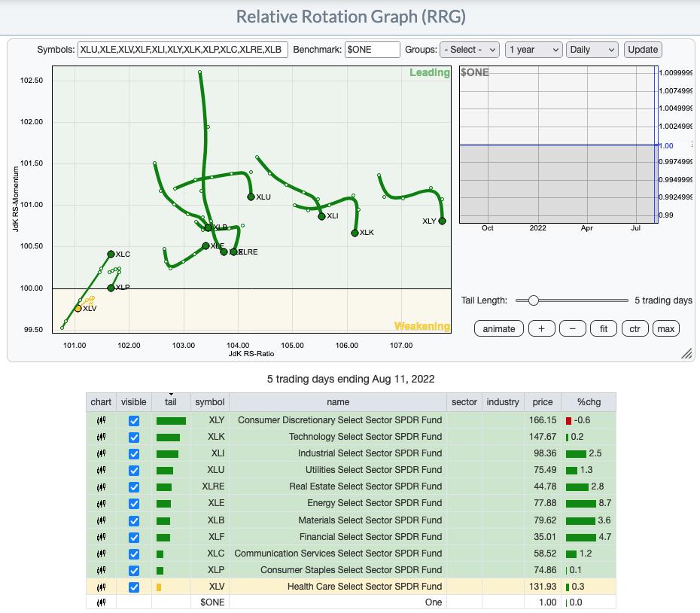Zoom in with the plus button
The width and height of the screenshot is (700, 613).
541,329
